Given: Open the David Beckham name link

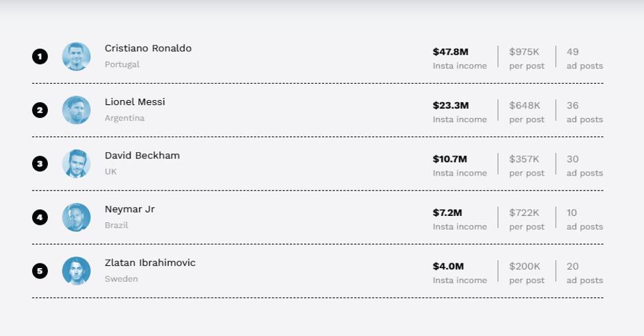Looking at the screenshot, I should click(x=142, y=156).
